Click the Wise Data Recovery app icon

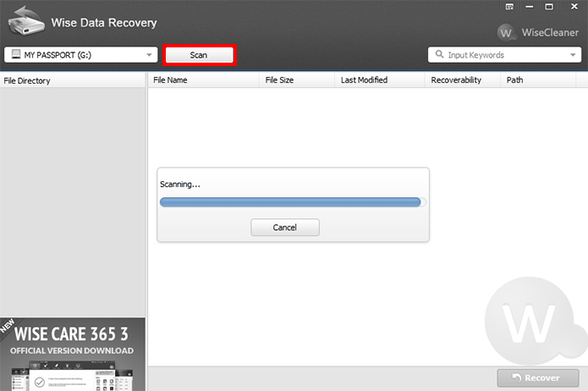pos(26,22)
